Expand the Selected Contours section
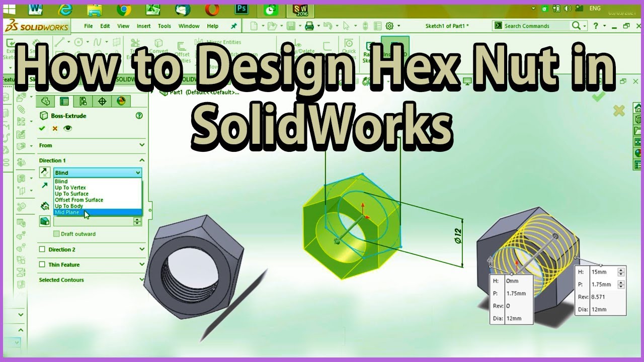Image resolution: width=644 pixels, height=362 pixels. (x=142, y=280)
